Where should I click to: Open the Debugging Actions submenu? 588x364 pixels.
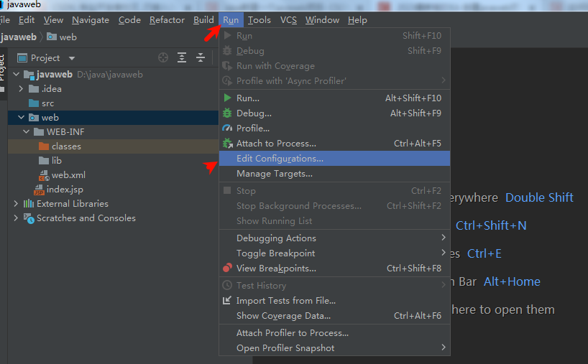coord(334,238)
